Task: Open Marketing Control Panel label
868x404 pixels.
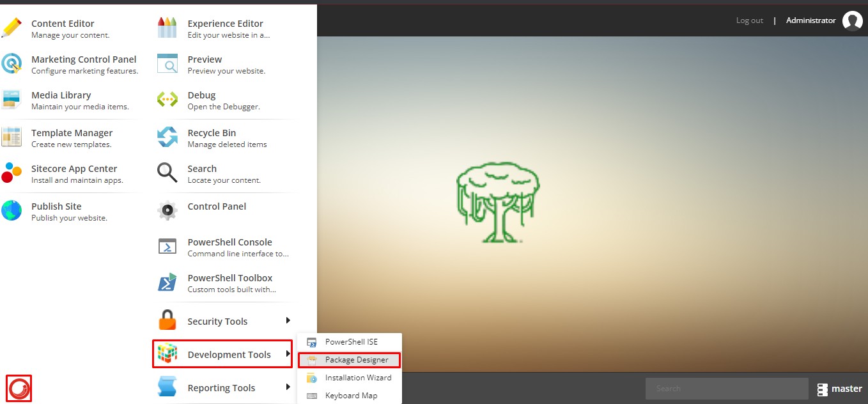Action: click(x=84, y=59)
